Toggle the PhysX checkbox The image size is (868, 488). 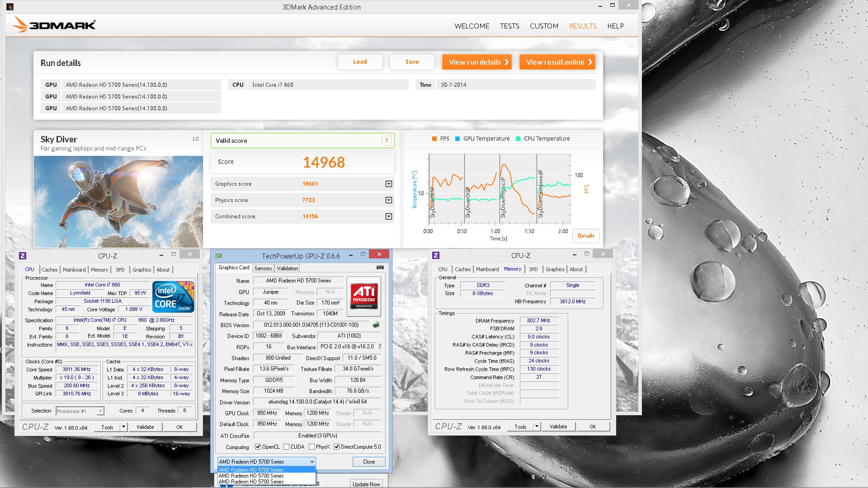click(x=311, y=447)
